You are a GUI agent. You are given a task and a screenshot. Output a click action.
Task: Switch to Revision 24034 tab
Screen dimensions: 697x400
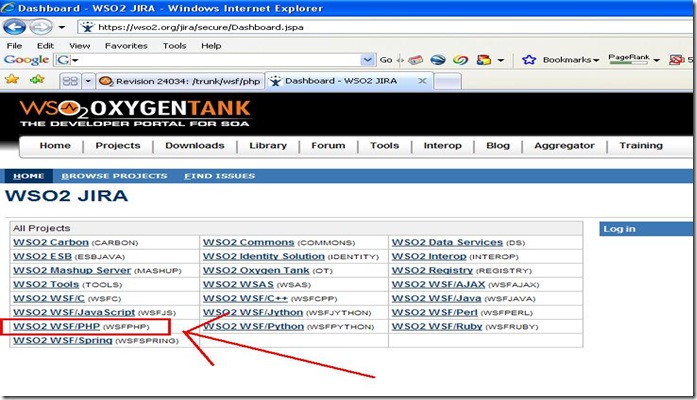click(180, 81)
